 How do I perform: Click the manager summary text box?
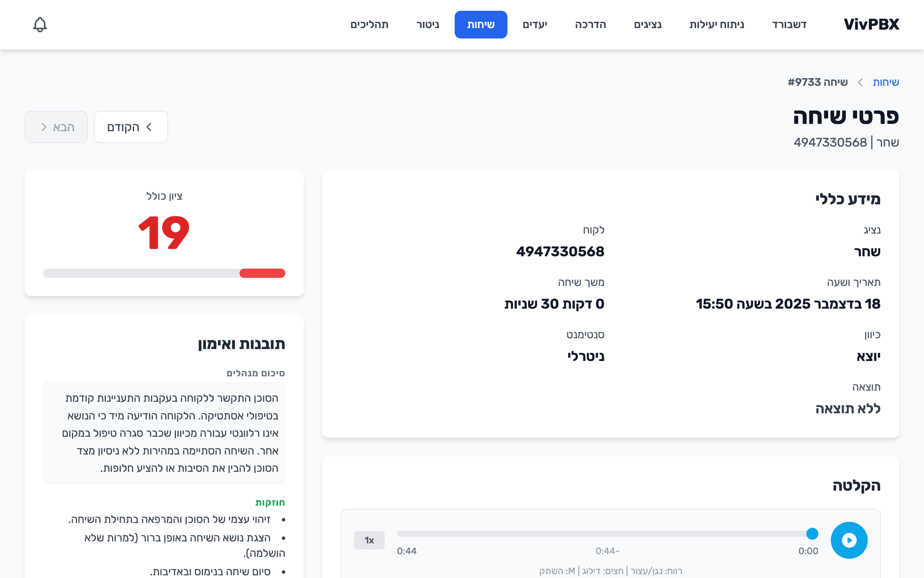[164, 433]
